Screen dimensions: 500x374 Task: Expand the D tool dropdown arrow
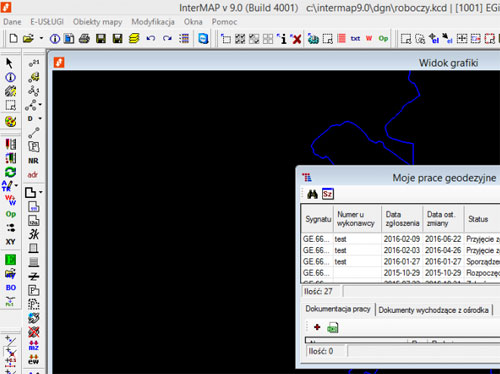(40, 118)
